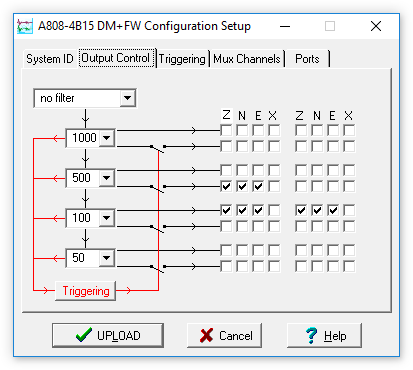Check the first X checkbox on 100 row

coord(274,210)
